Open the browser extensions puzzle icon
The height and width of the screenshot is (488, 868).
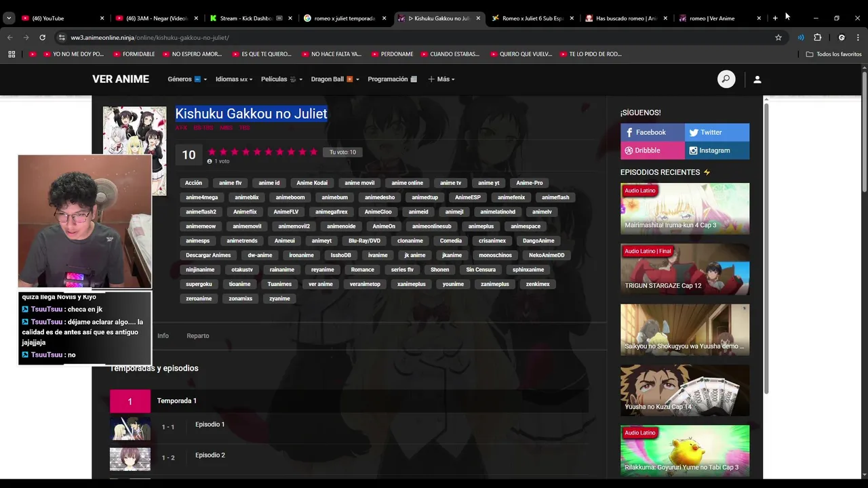(x=817, y=37)
